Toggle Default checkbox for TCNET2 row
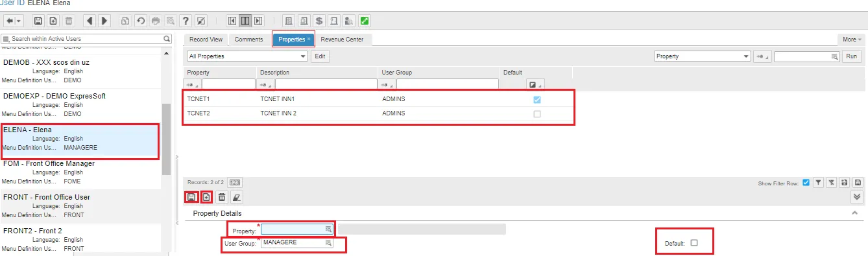868x256 pixels. point(536,114)
